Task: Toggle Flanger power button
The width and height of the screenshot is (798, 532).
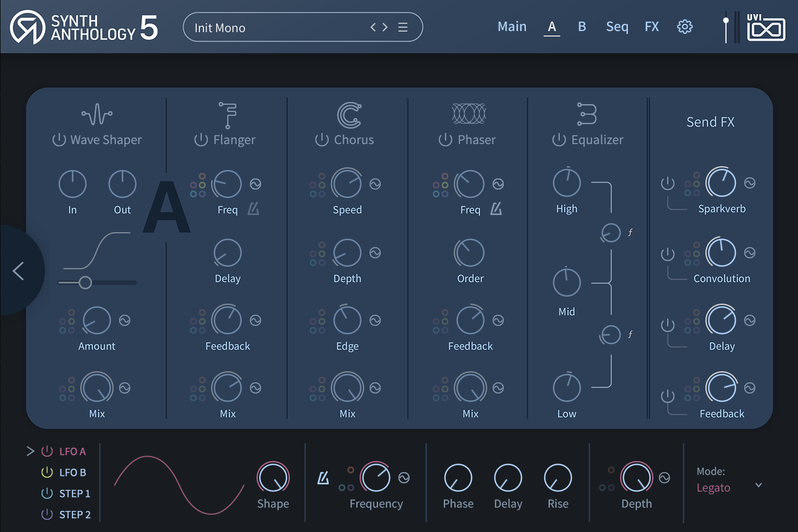Action: [201, 140]
